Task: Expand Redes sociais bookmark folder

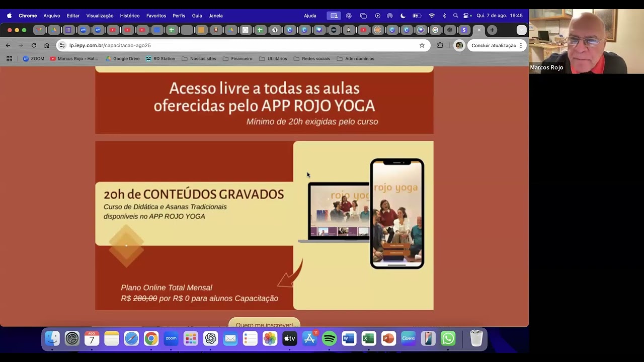Action: [311, 59]
